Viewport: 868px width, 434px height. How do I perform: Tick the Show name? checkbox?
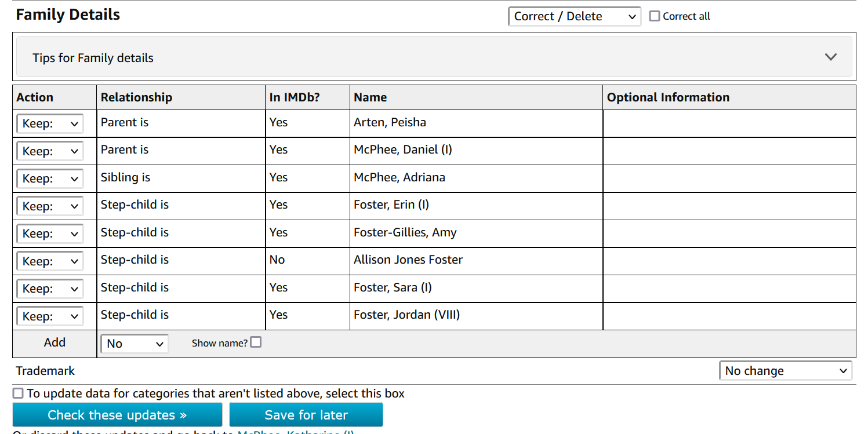pyautogui.click(x=256, y=342)
